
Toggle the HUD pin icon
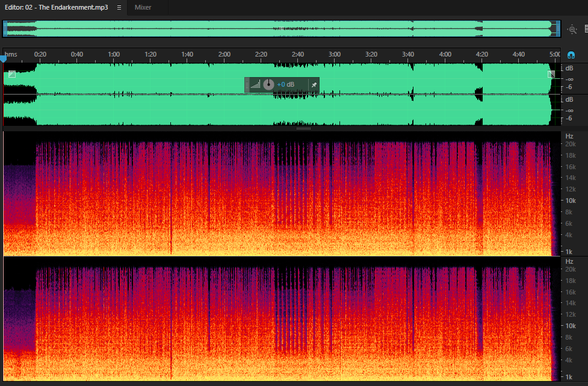tap(314, 85)
